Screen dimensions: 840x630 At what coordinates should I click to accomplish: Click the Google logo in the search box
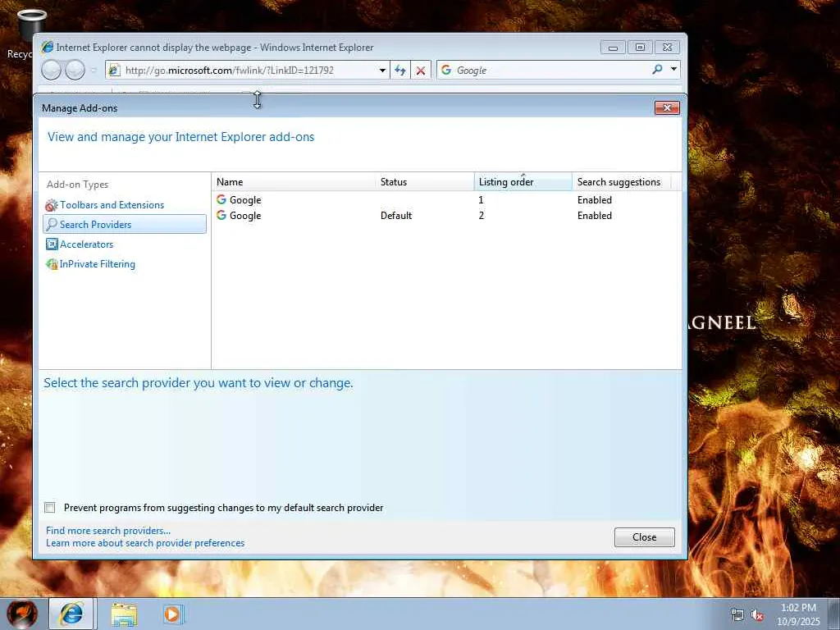tap(446, 70)
